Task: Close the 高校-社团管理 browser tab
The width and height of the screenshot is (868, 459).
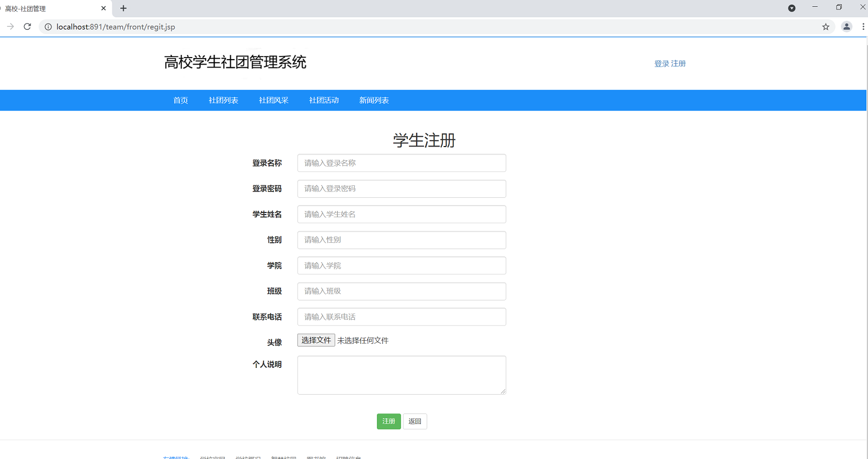Action: click(104, 8)
